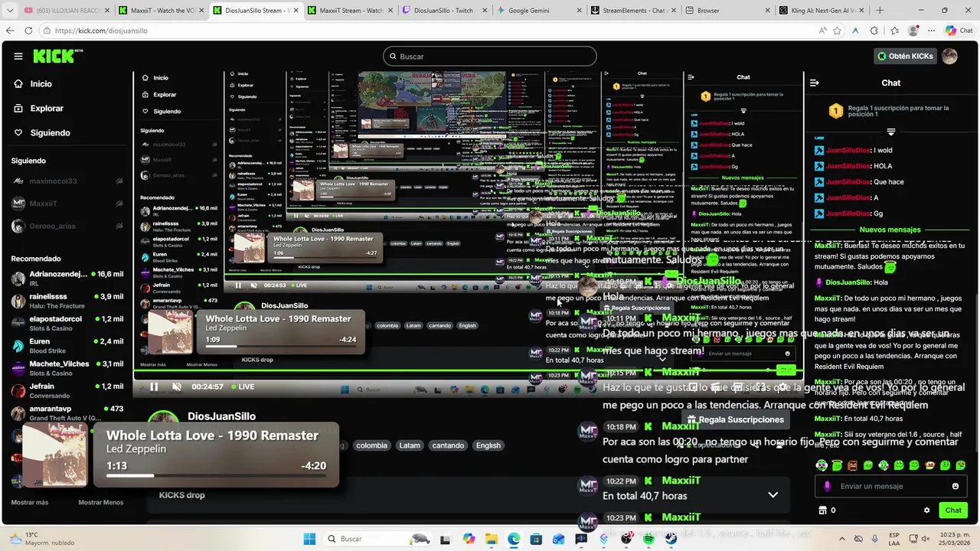
Task: Click the Buscar search field on Kick
Action: pyautogui.click(x=490, y=56)
